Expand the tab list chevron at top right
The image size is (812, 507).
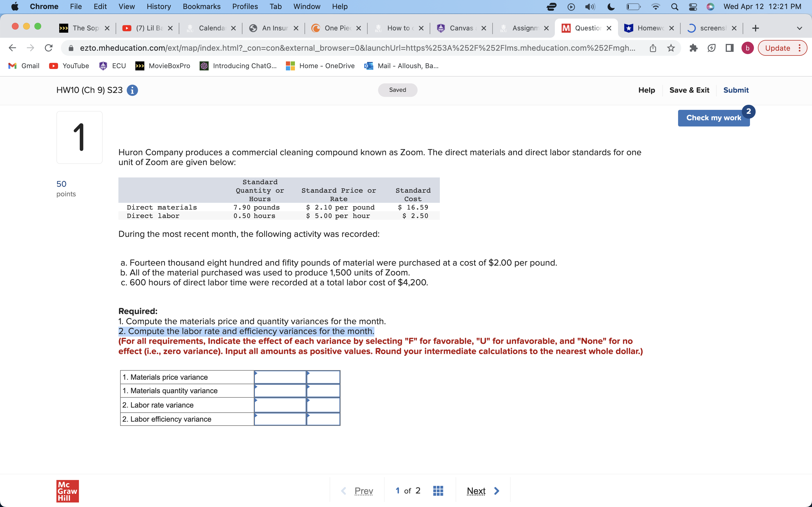click(800, 28)
